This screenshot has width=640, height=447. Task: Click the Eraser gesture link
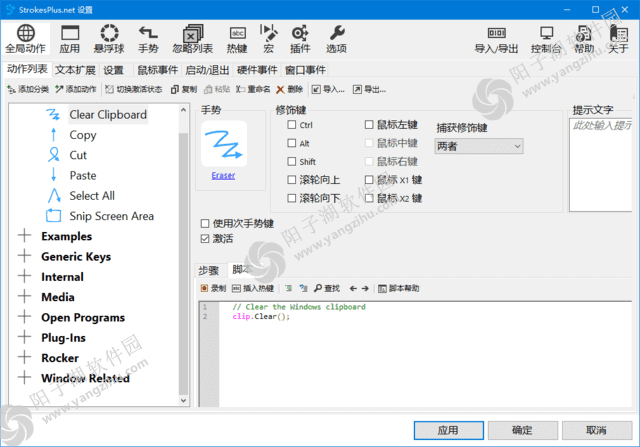pyautogui.click(x=223, y=176)
